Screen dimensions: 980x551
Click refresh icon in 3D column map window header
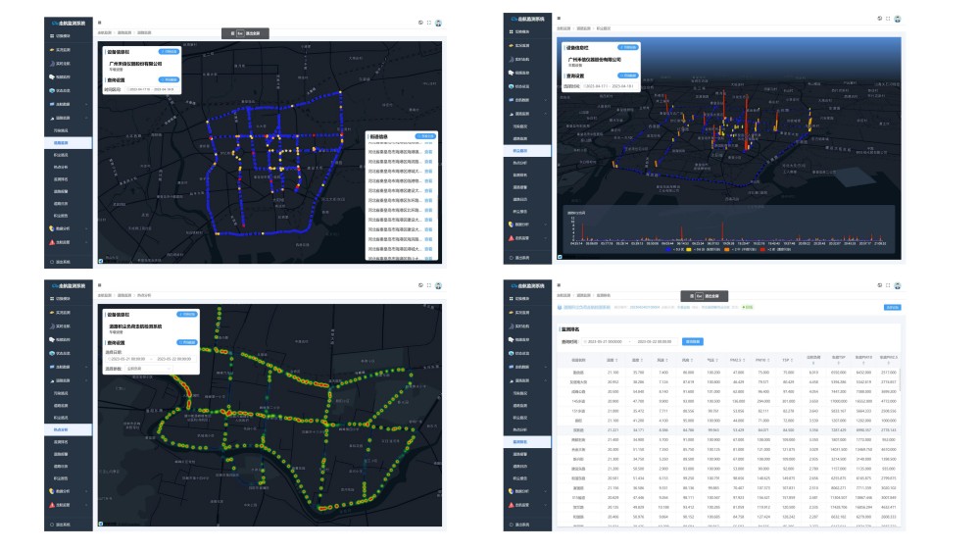(x=880, y=19)
